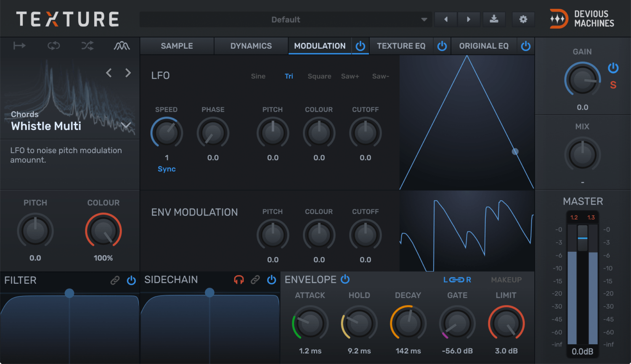Click the spectrum waveform icon above the sample display

click(x=122, y=45)
